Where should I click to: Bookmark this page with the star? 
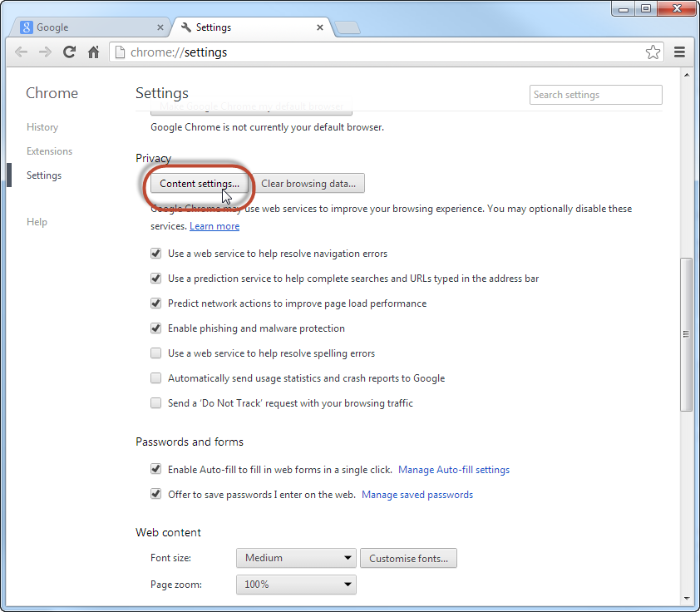(x=653, y=52)
